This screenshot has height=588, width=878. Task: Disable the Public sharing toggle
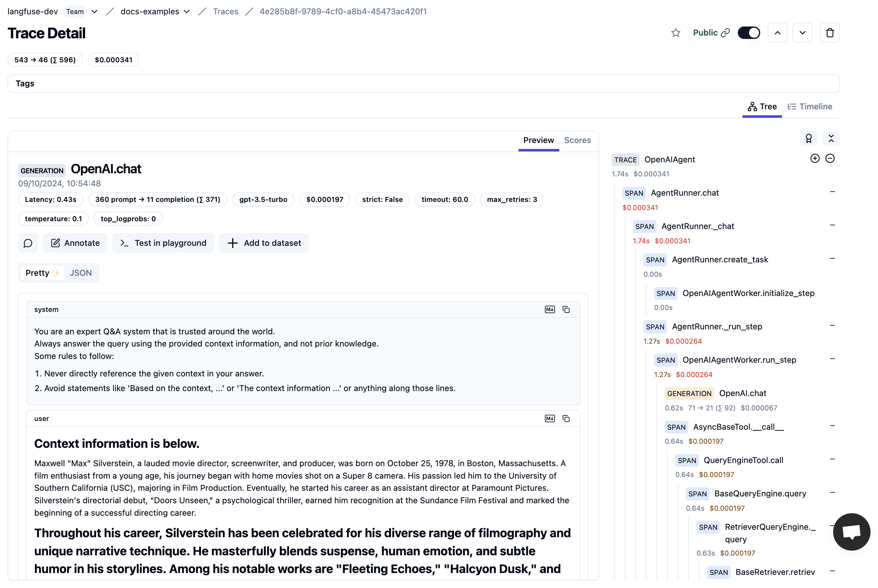749,33
